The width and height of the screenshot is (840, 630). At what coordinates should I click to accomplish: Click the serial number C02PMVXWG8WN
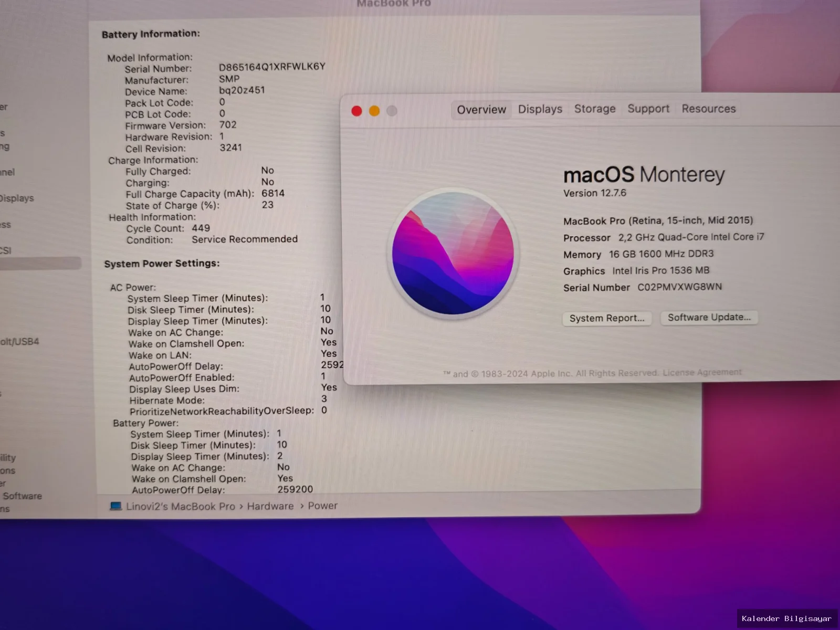(x=679, y=287)
